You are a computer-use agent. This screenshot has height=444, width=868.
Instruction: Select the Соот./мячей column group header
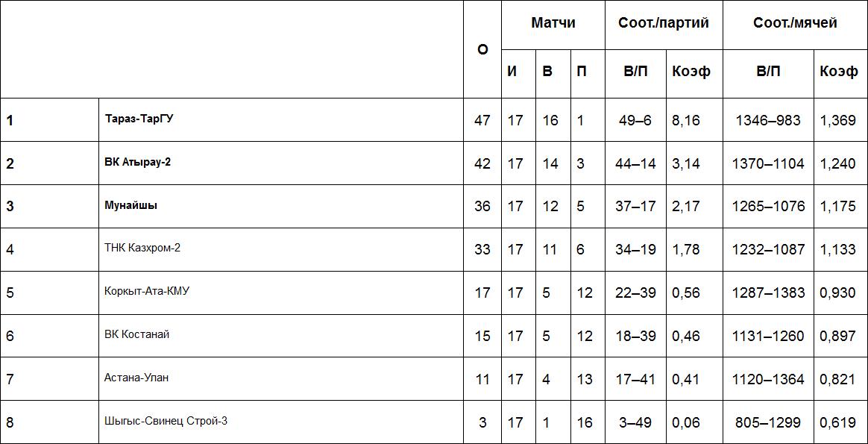click(x=795, y=23)
